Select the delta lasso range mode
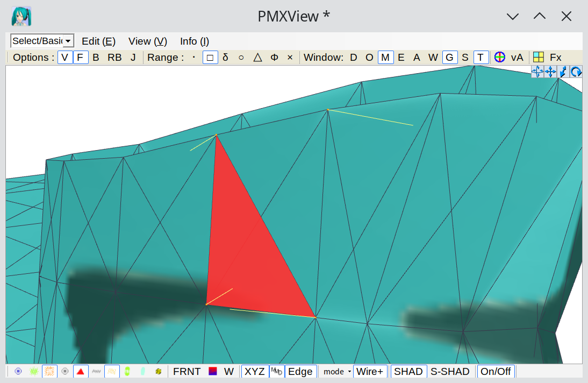Viewport: 588px width, 383px height. (x=225, y=58)
